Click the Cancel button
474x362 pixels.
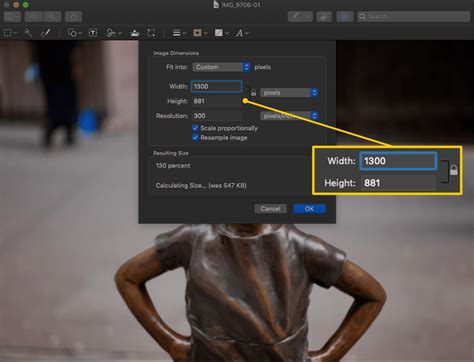270,209
